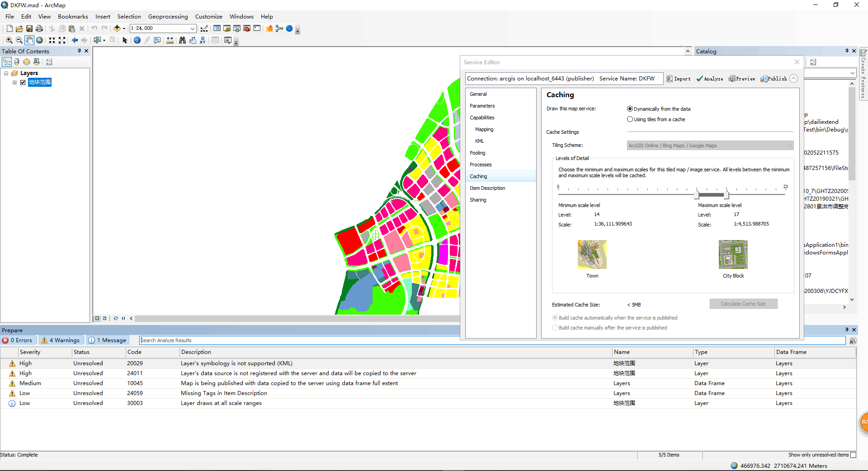Screen dimensions: 868x471
Task: Click the Add Data icon
Action: pyautogui.click(x=118, y=28)
